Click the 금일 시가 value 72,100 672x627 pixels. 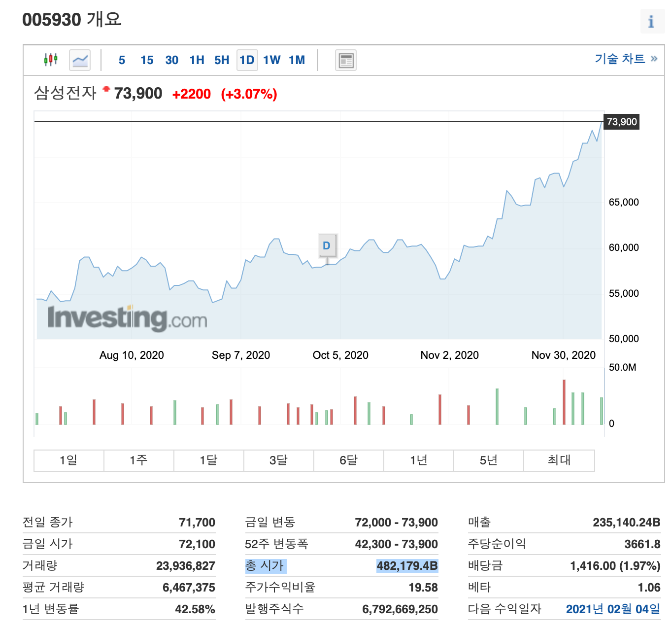[x=197, y=544]
